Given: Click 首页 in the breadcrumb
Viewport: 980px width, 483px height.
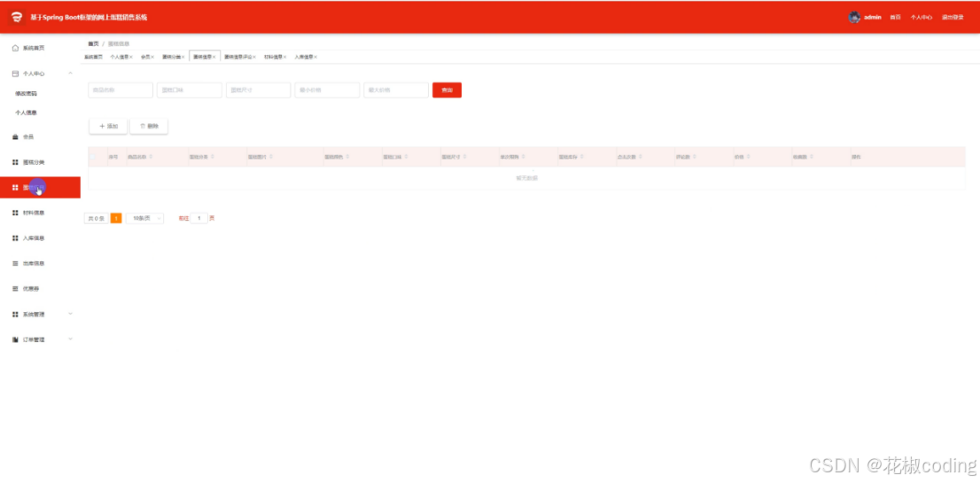Looking at the screenshot, I should pyautogui.click(x=93, y=43).
